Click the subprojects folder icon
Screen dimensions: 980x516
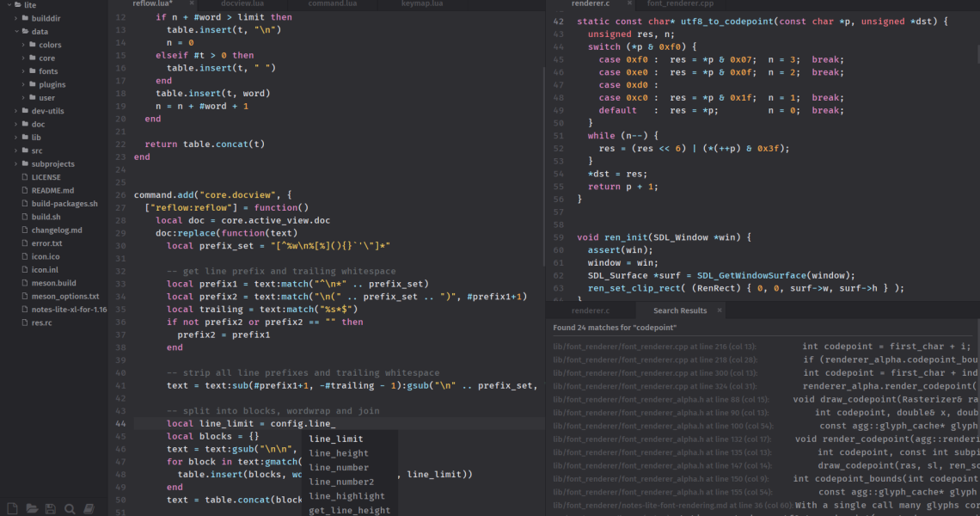click(x=23, y=163)
